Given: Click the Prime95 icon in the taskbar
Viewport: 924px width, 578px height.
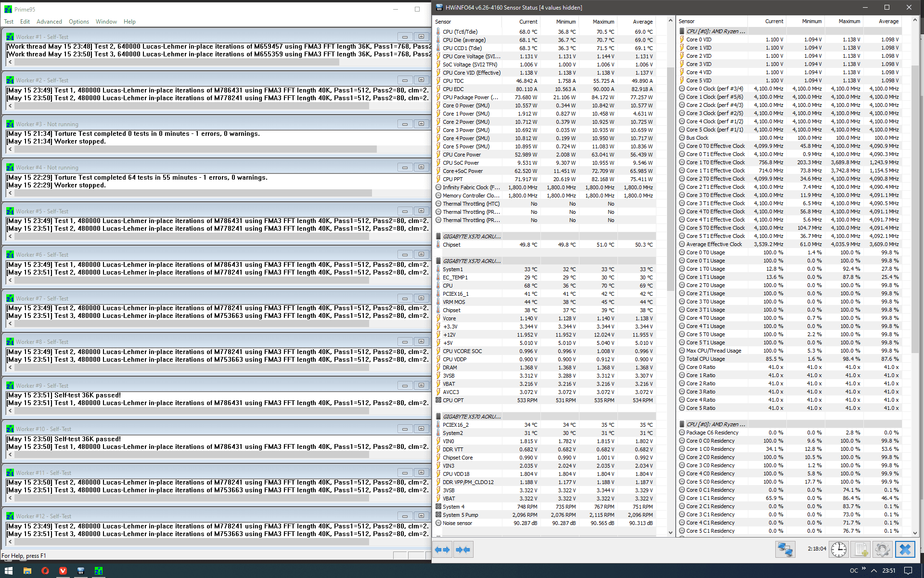Looking at the screenshot, I should tap(99, 571).
